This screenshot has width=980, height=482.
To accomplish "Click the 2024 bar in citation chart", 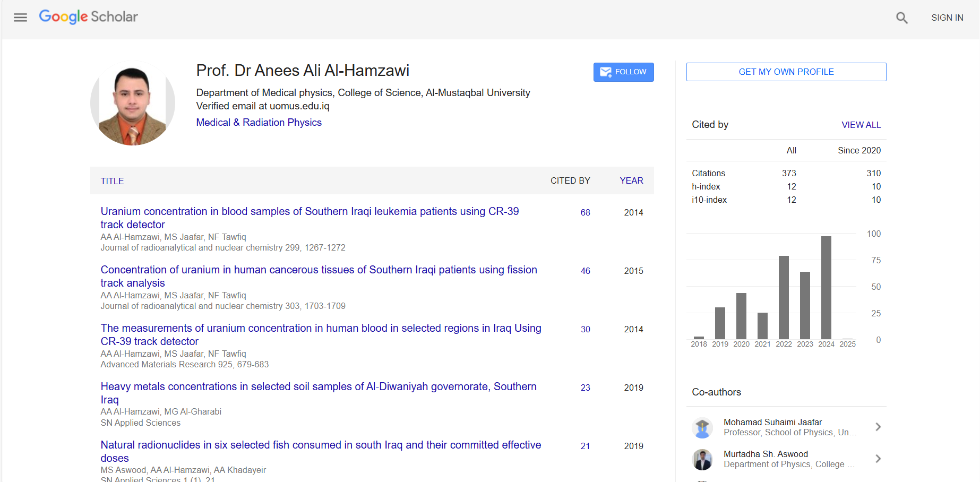I will point(826,288).
